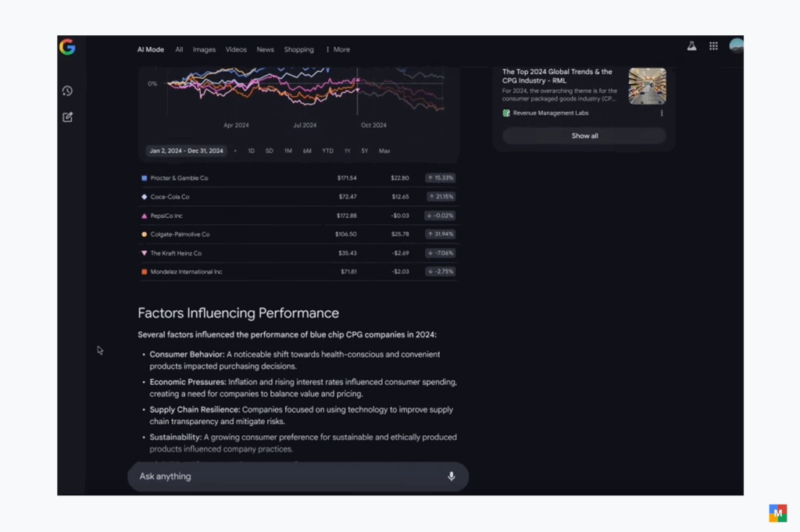This screenshot has width=800, height=532.
Task: Click the -0.02% change badge
Action: [x=440, y=216]
